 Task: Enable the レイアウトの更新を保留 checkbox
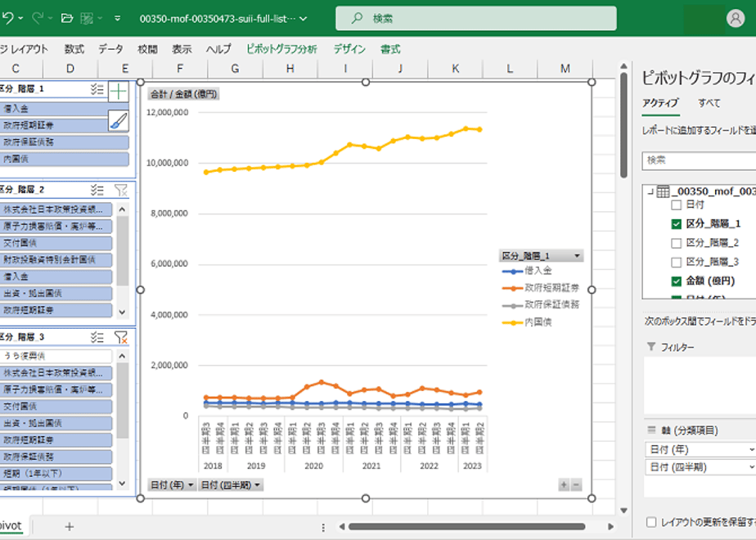(651, 522)
